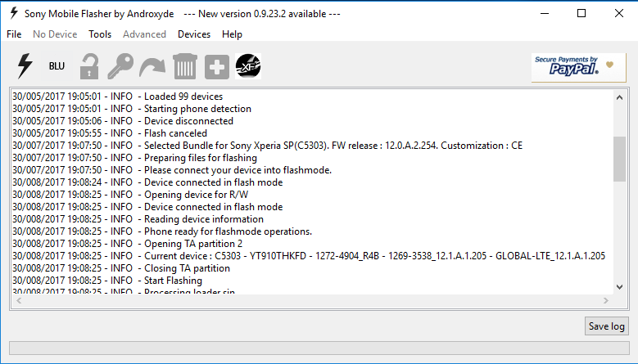The width and height of the screenshot is (638, 364).
Task: Open the XF Xperifirm download icon
Action: 248,66
